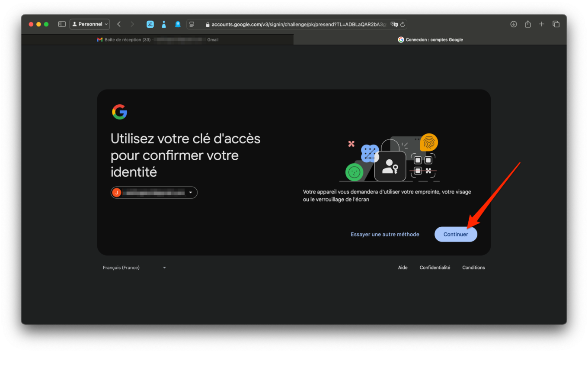Viewport: 588px width, 368px height.
Task: Minimize the Safari window
Action: 39,24
